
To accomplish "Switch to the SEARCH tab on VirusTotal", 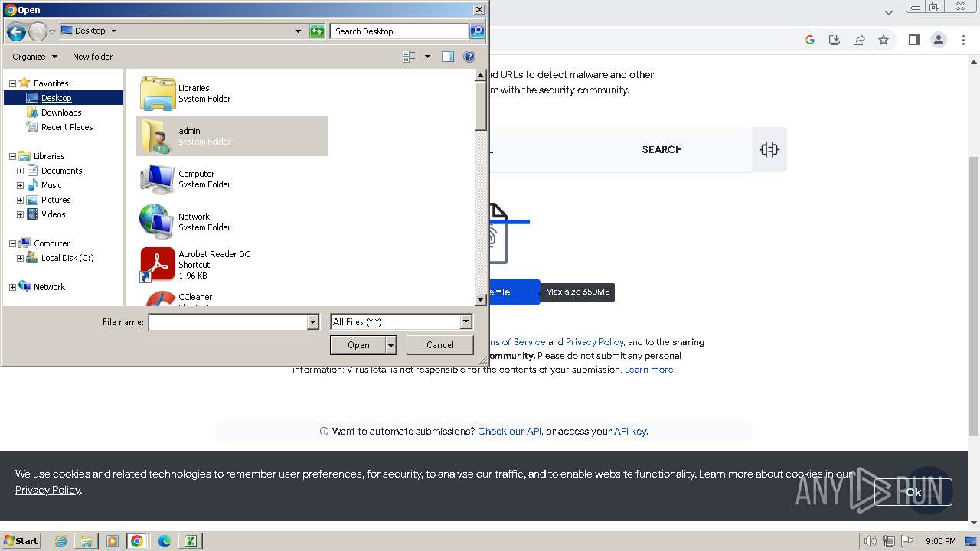I will click(661, 150).
